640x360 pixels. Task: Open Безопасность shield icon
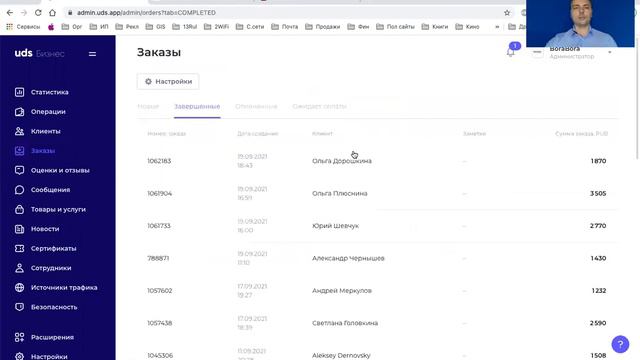coord(20,307)
